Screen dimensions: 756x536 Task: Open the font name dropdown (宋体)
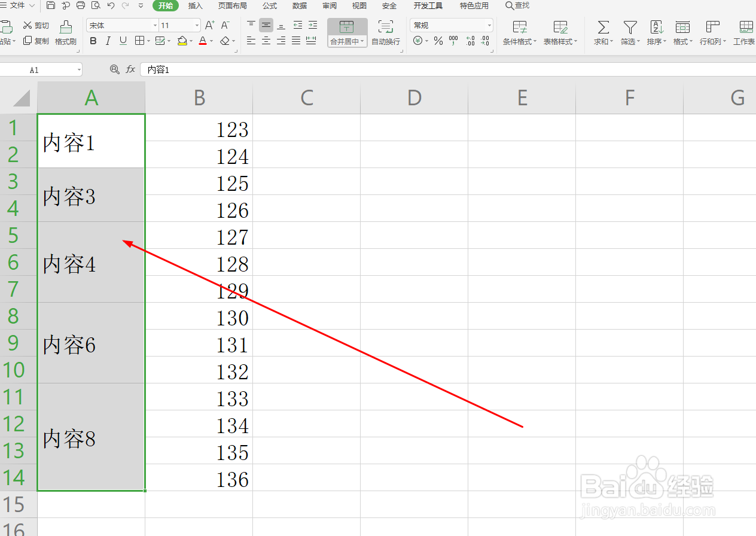pyautogui.click(x=156, y=26)
